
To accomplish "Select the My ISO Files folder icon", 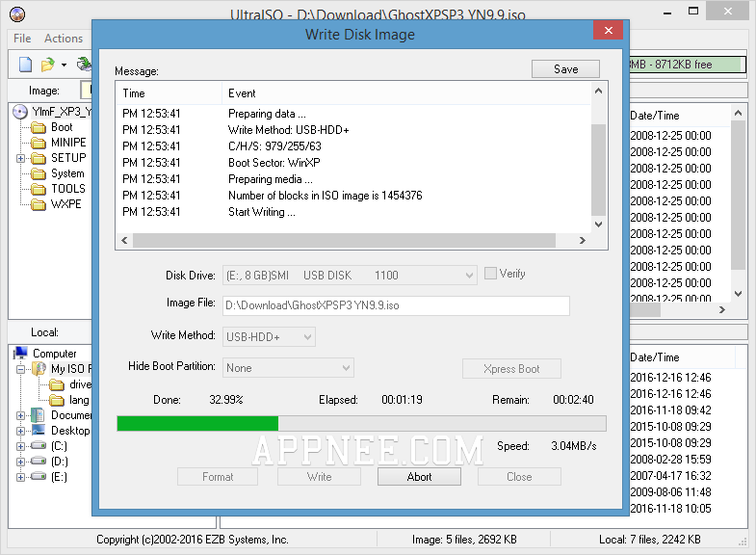I will (39, 369).
